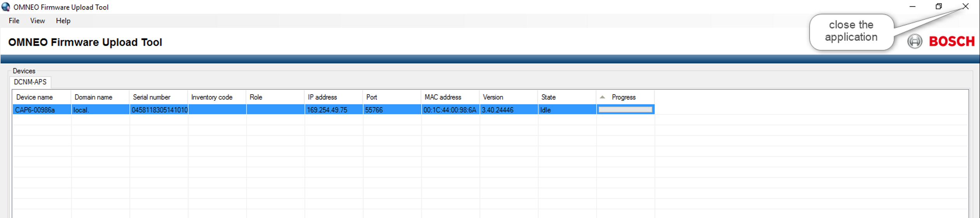The width and height of the screenshot is (980, 218).
Task: Sort by Inventory code column header
Action: (x=217, y=97)
